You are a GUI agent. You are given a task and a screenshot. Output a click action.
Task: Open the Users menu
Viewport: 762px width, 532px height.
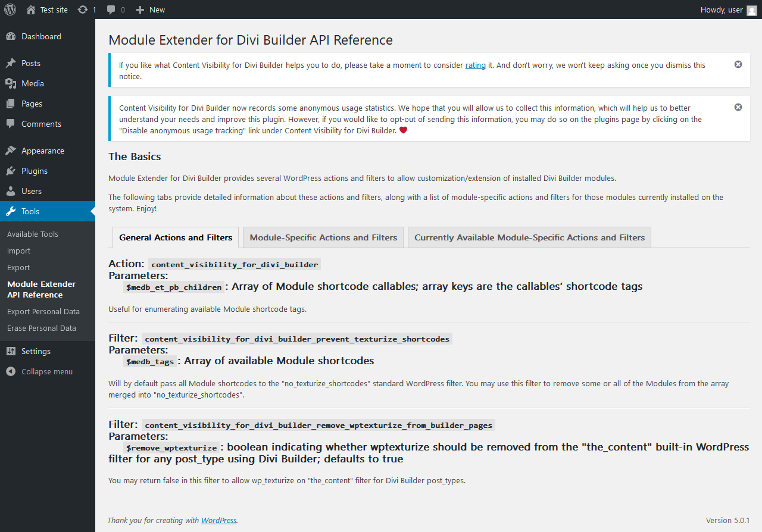pyautogui.click(x=48, y=191)
